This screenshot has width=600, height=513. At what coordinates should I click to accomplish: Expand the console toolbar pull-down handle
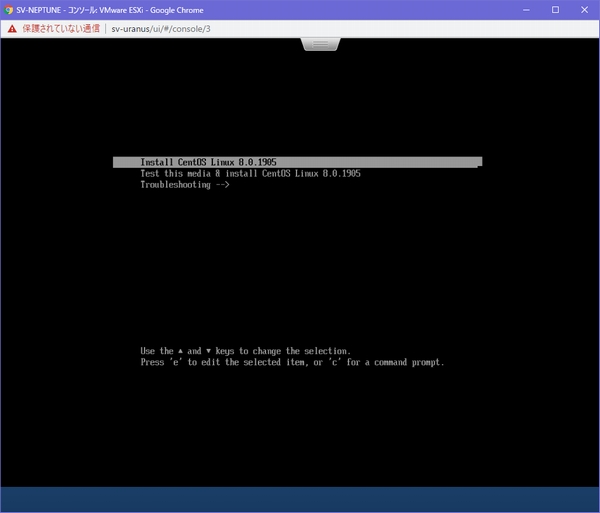320,44
